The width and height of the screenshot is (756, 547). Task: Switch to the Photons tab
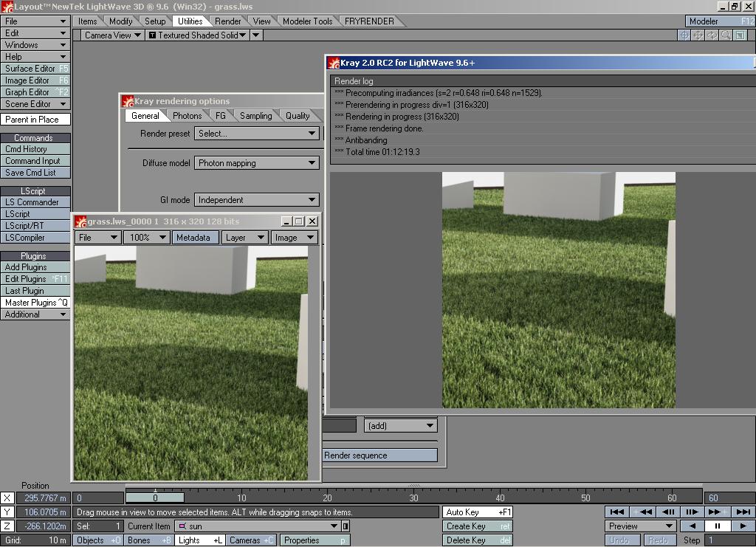[187, 116]
